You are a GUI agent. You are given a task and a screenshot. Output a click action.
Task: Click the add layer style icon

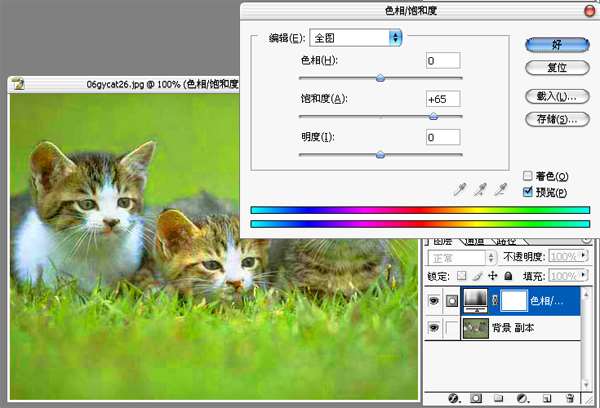tap(454, 398)
